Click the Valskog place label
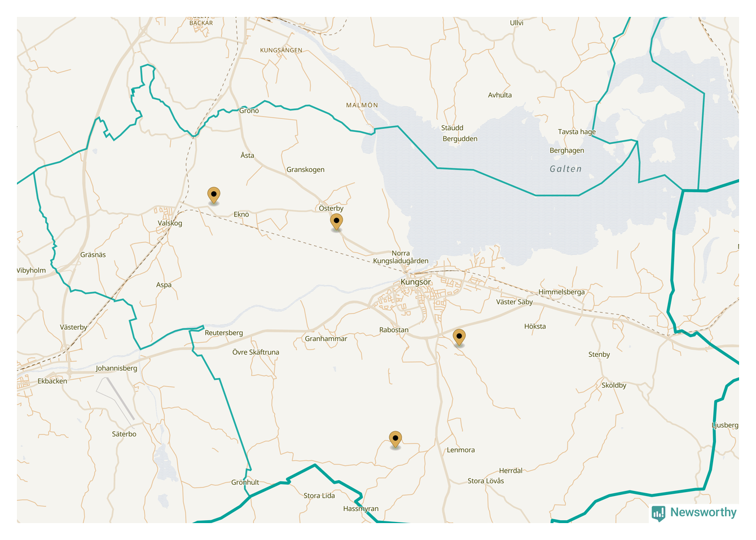Viewport: 756px width, 540px height. click(x=170, y=223)
